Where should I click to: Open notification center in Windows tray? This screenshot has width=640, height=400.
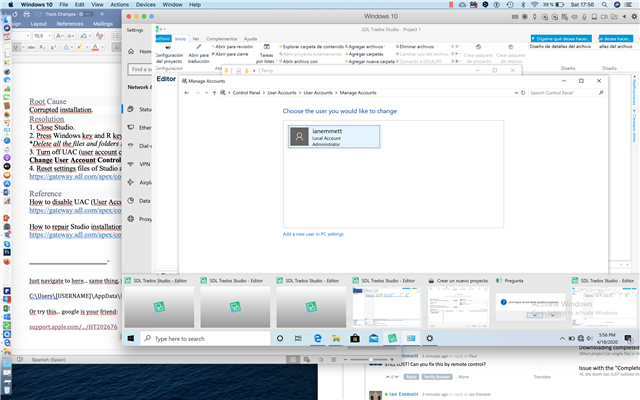[628, 338]
